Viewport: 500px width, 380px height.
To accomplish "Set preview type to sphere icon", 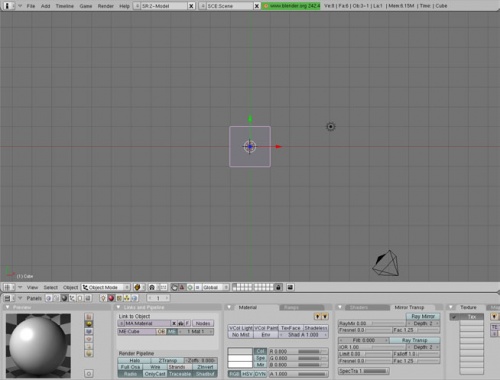I will tap(89, 324).
